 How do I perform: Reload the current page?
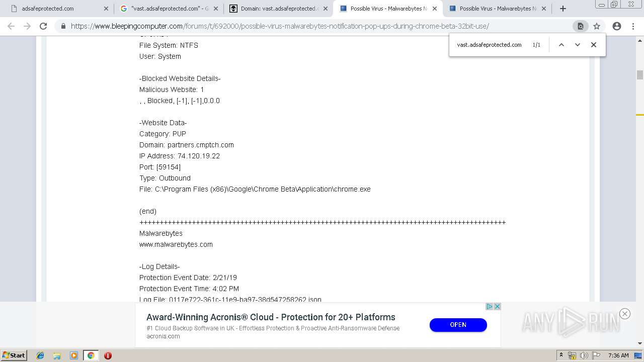click(43, 26)
